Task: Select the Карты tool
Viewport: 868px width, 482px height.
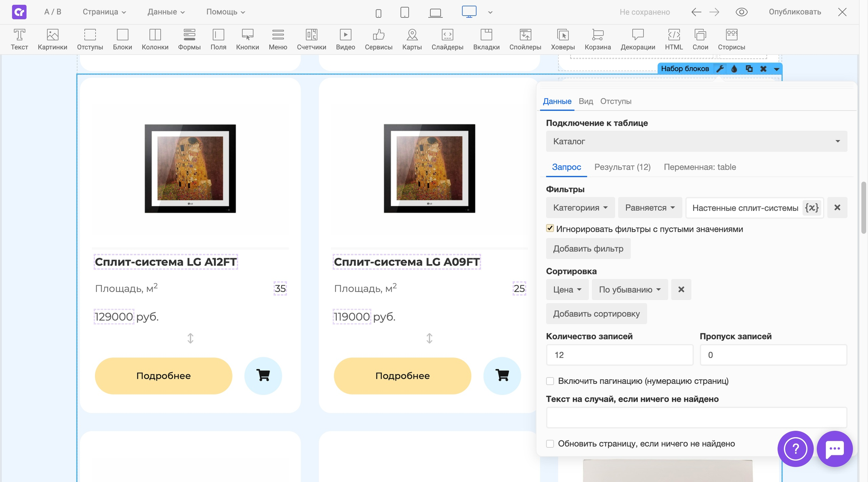Action: click(x=412, y=39)
